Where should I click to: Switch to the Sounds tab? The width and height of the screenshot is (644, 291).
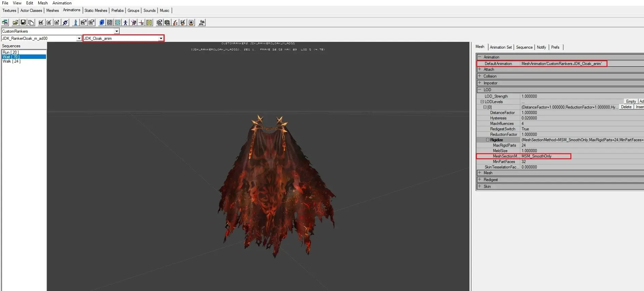(x=149, y=11)
